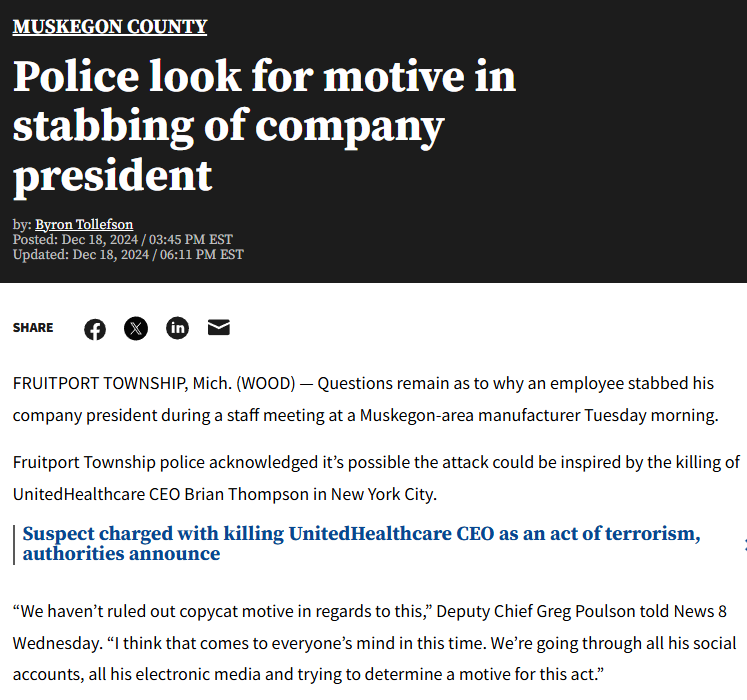Viewport: 747px width, 700px height.
Task: Click the 'authorities announce' link line
Action: click(x=121, y=554)
